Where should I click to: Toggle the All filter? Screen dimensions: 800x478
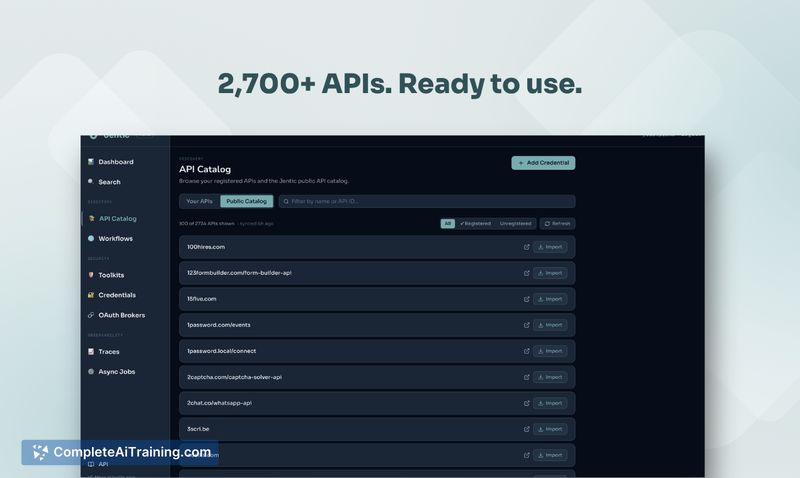point(448,224)
